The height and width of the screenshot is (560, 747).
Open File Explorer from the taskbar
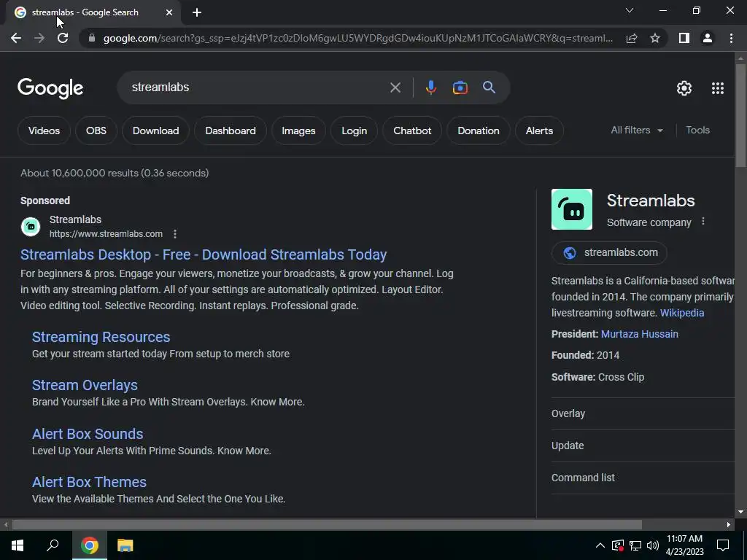[125, 545]
